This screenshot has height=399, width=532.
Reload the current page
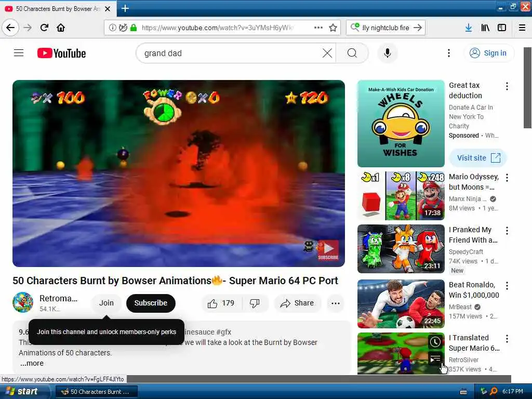pos(44,28)
